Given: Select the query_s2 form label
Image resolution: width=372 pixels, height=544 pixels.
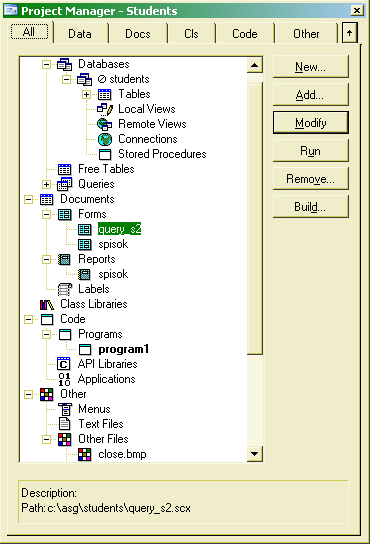Looking at the screenshot, I should (x=119, y=229).
